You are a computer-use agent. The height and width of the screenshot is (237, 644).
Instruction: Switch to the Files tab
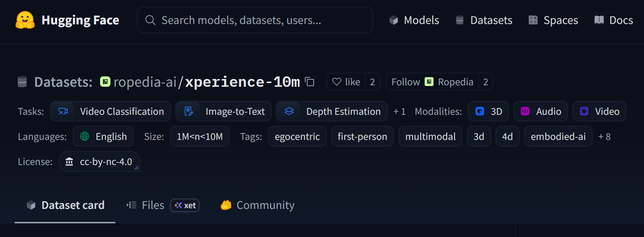pyautogui.click(x=153, y=205)
